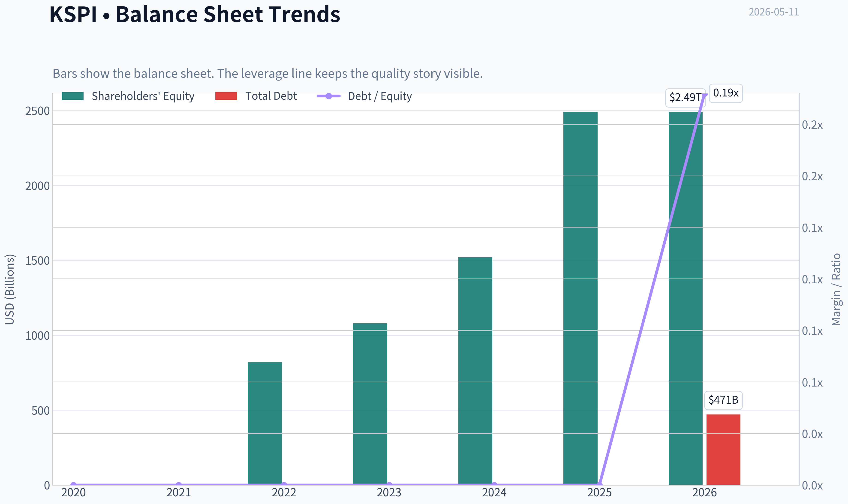848x504 pixels.
Task: Toggle the Total Debt legend label
Action: pyautogui.click(x=271, y=96)
